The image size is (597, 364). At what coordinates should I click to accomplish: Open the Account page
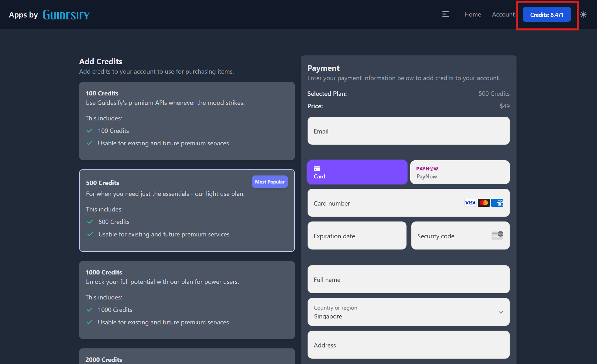503,14
